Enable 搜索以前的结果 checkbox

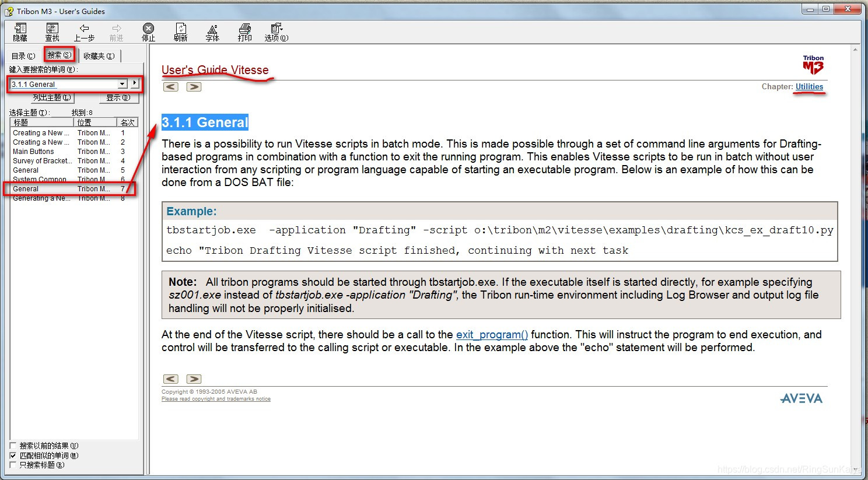(x=13, y=446)
